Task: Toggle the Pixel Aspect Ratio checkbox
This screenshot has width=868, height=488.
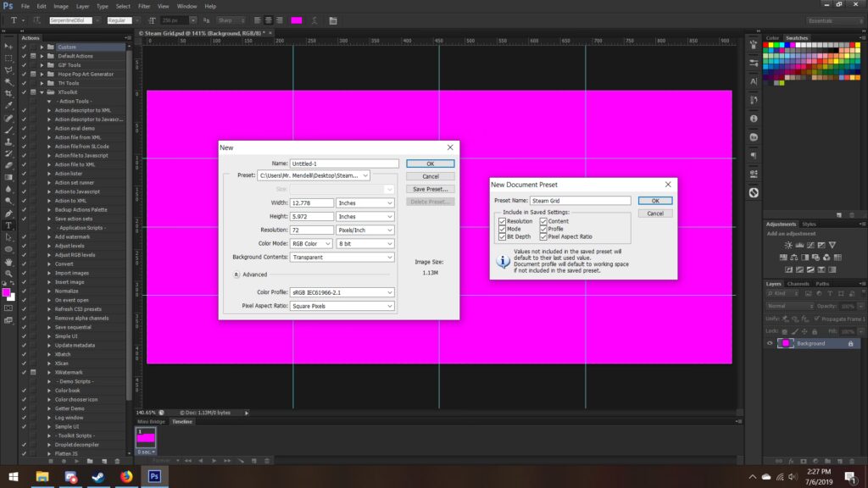Action: (x=543, y=236)
